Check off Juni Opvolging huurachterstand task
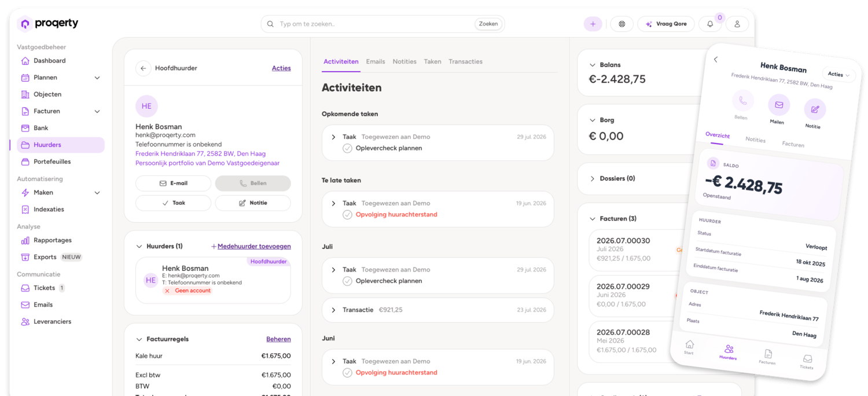The image size is (868, 396). click(347, 373)
